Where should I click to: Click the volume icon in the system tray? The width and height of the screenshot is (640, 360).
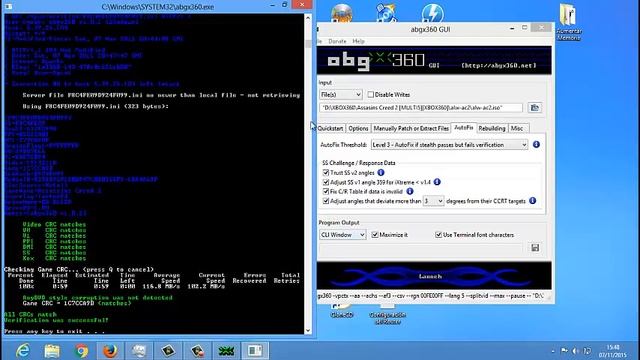click(576, 351)
